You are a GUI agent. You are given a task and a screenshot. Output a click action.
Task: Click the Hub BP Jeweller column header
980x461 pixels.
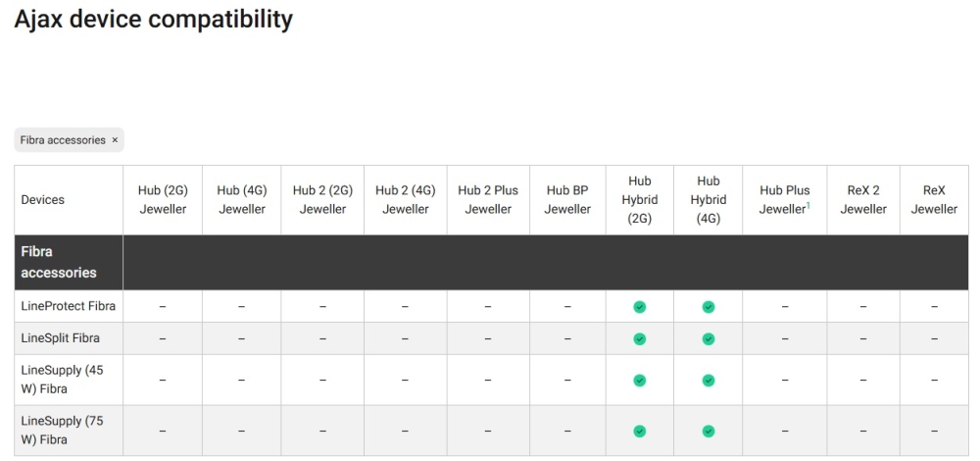[x=567, y=199]
